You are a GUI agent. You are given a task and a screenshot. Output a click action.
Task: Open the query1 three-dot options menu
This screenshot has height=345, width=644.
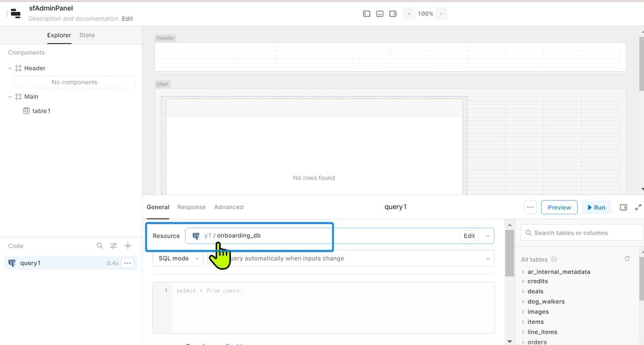pyautogui.click(x=127, y=263)
